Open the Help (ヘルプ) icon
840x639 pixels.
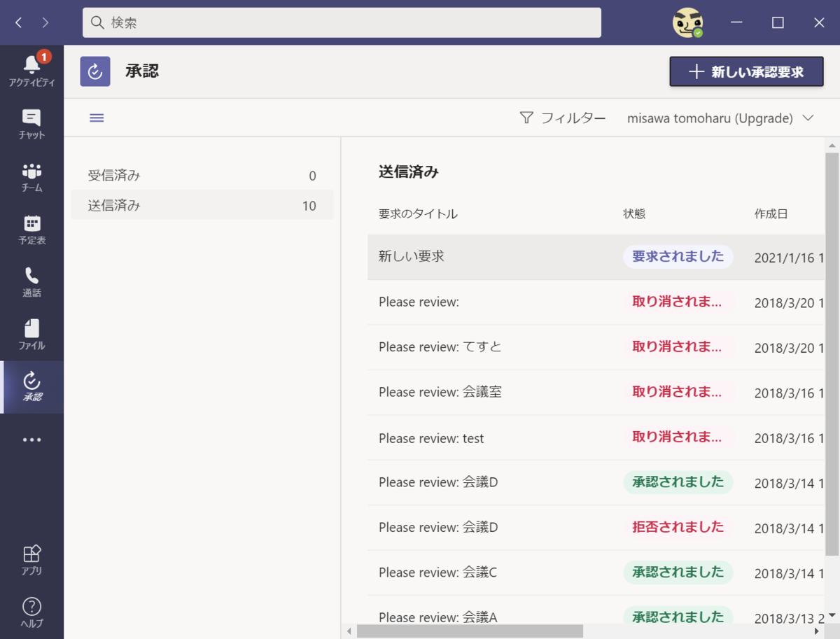point(31,612)
